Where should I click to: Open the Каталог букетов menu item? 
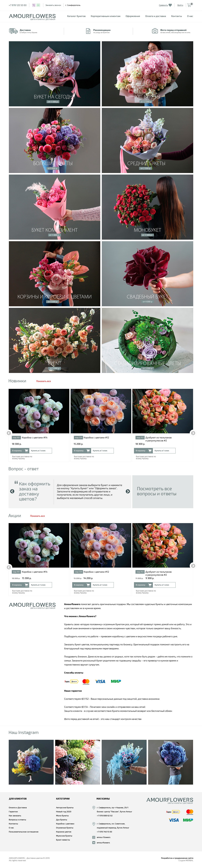[76, 16]
